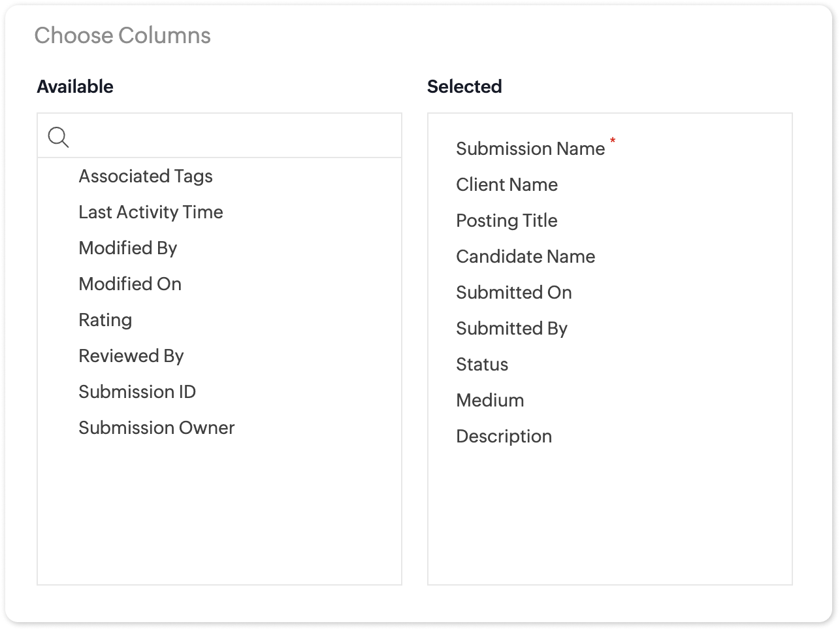The image size is (840, 630).
Task: Select Rating in the Available list
Action: coord(105,320)
